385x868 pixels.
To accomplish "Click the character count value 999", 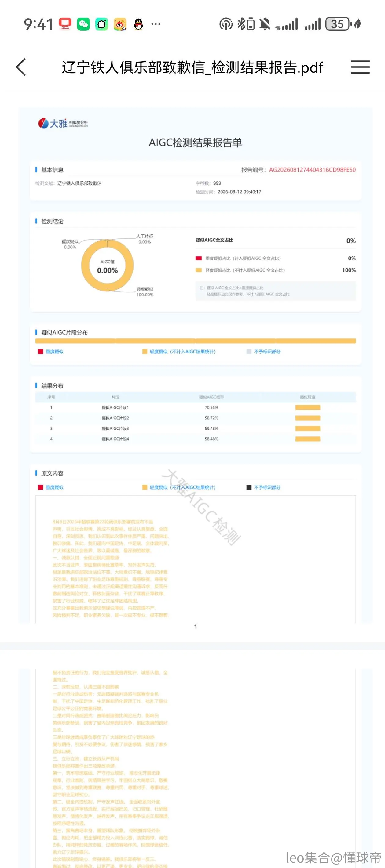I will point(217,183).
